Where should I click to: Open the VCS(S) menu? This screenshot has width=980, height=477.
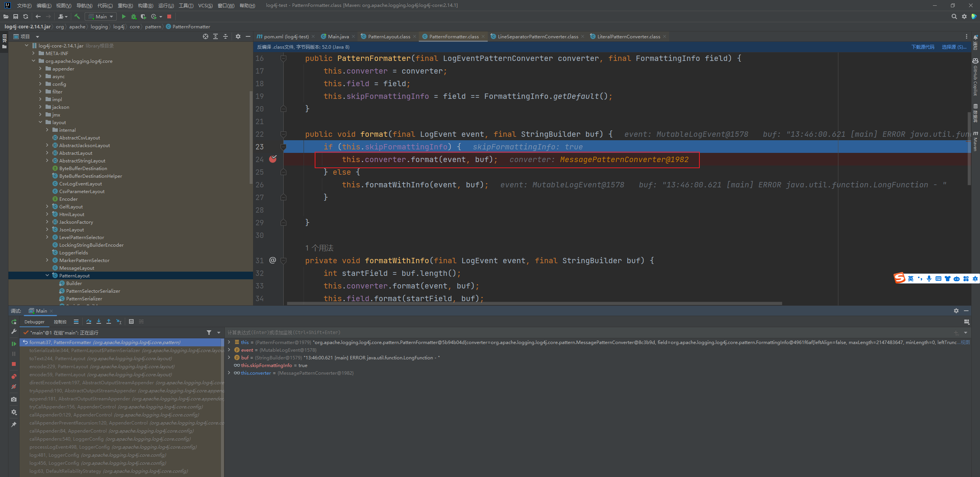[205, 5]
